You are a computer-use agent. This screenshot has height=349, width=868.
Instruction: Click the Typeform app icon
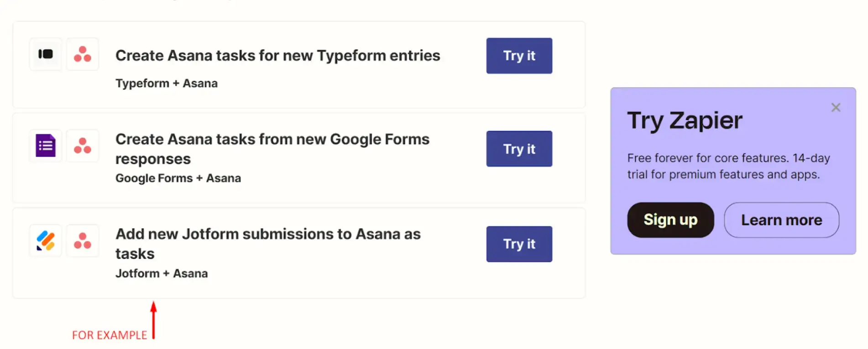(45, 54)
